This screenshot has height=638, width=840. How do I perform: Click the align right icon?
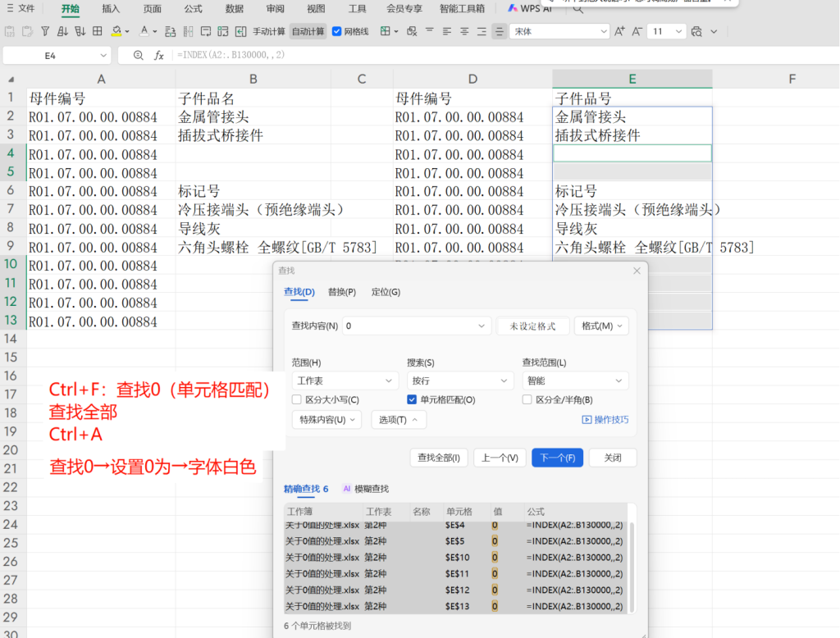click(482, 32)
